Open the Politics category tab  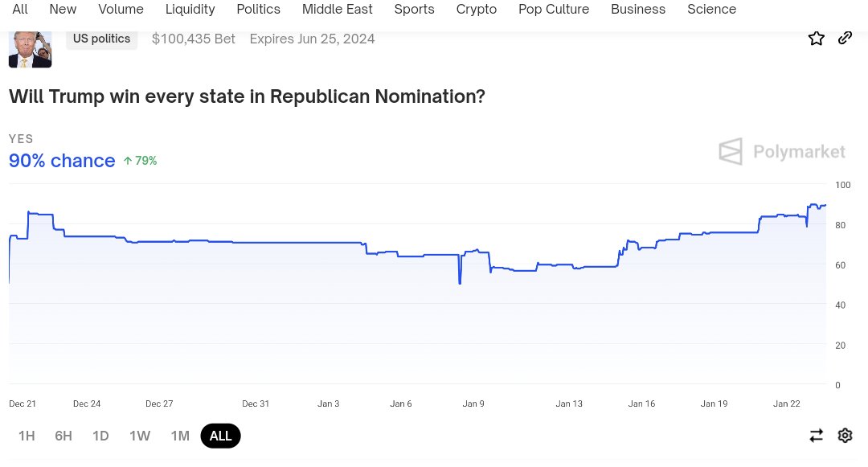coord(259,10)
